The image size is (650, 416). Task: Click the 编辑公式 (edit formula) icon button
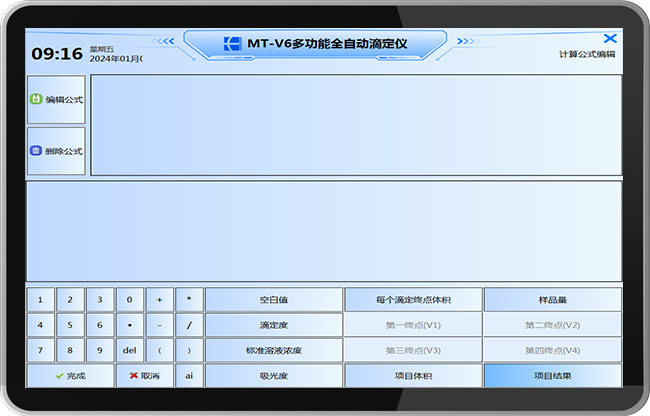tap(36, 100)
